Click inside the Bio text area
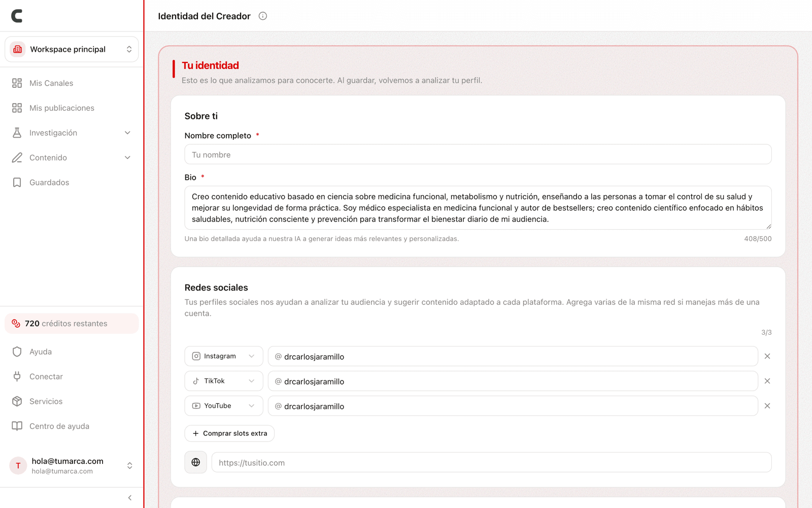This screenshot has width=812, height=508. [x=478, y=208]
